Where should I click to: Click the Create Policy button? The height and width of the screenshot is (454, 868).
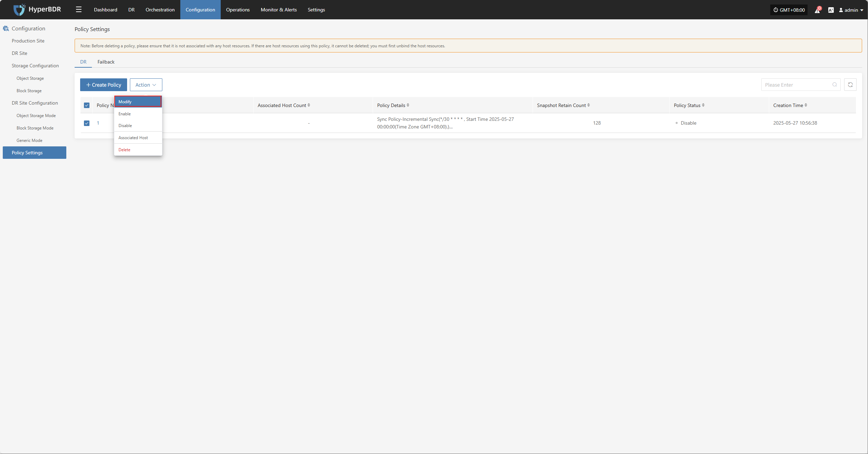[x=104, y=85]
